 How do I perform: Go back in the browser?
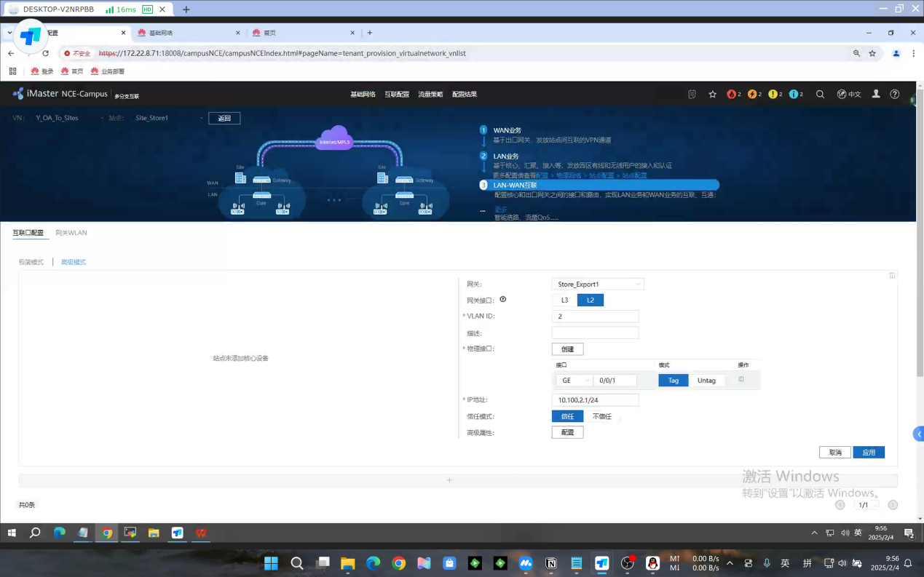click(11, 53)
